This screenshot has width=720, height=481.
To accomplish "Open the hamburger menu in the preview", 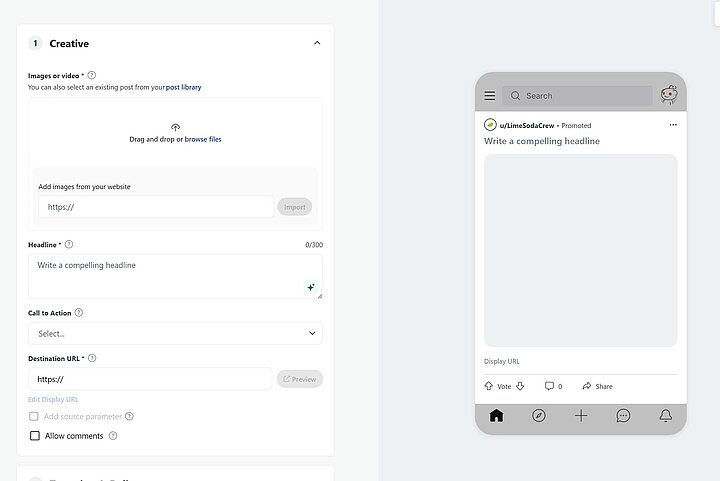I will (490, 96).
